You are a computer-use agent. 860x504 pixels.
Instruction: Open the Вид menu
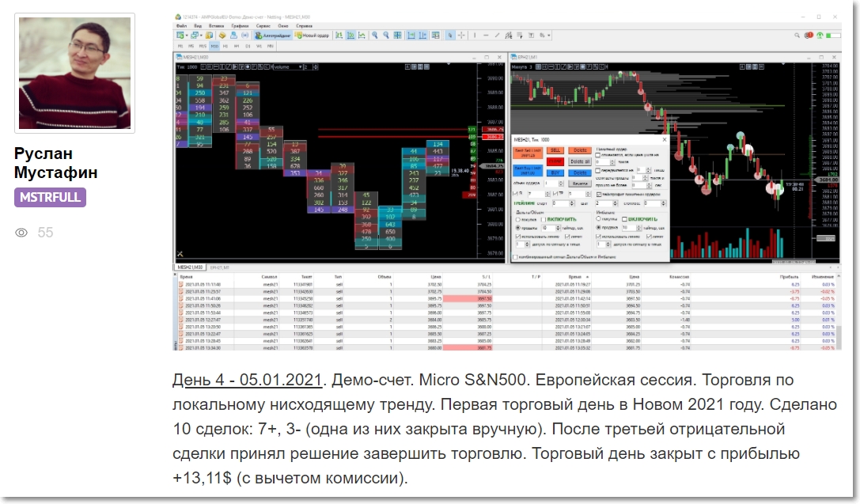[x=198, y=26]
